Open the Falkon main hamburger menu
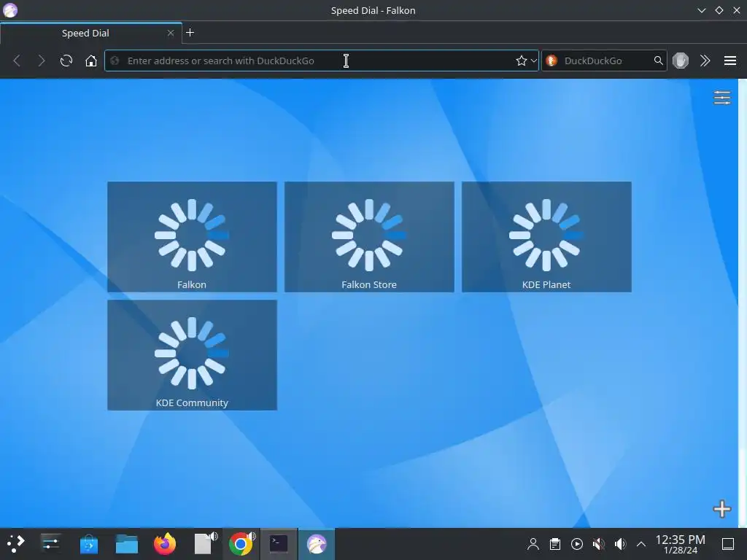The height and width of the screenshot is (560, 747). [x=729, y=61]
